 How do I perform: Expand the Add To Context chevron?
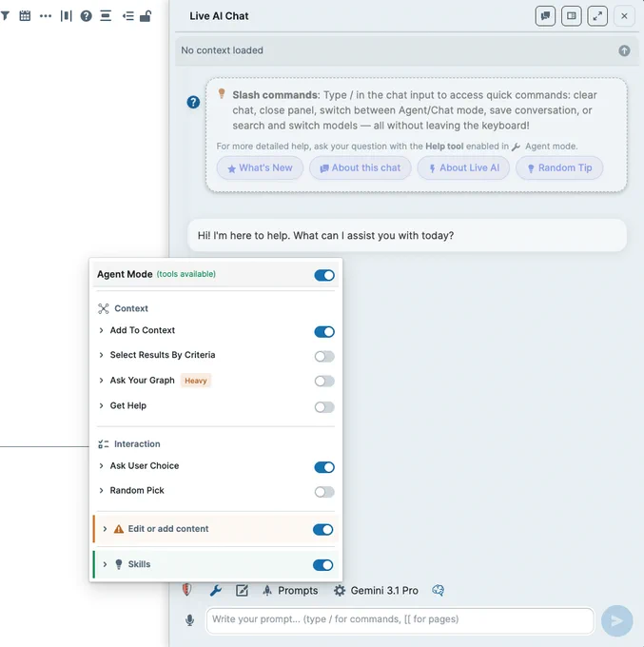click(101, 330)
